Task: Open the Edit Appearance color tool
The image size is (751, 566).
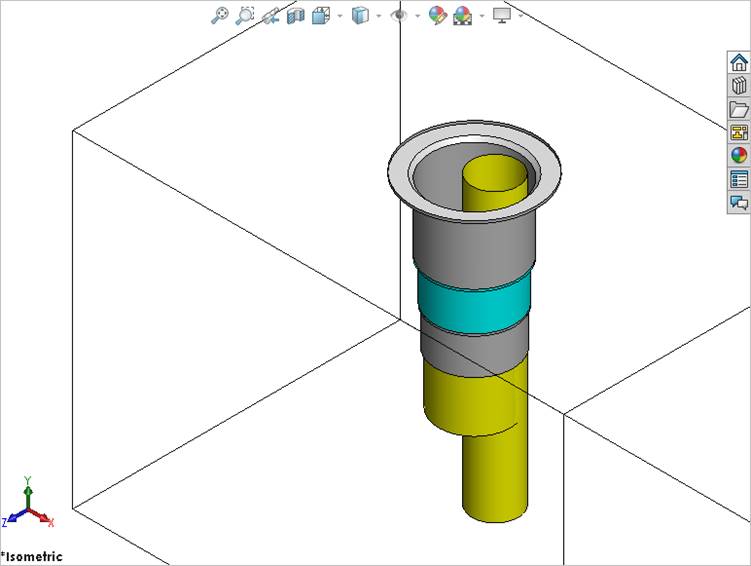Action: [x=437, y=15]
